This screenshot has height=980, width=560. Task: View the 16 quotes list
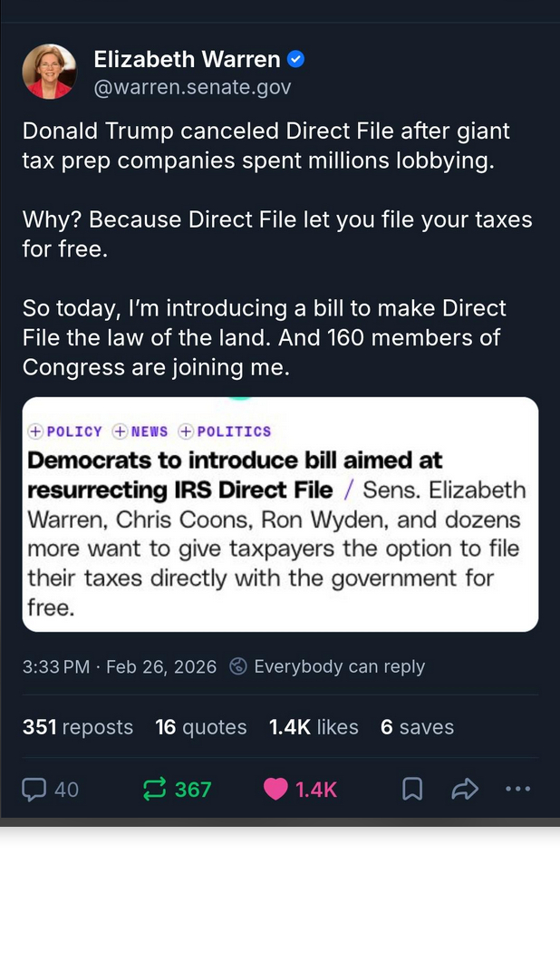pos(201,727)
